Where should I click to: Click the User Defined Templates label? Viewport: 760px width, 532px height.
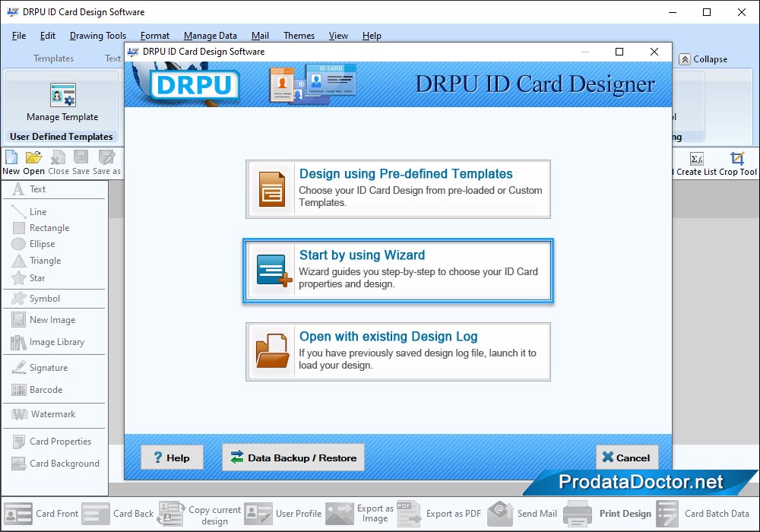pos(61,137)
